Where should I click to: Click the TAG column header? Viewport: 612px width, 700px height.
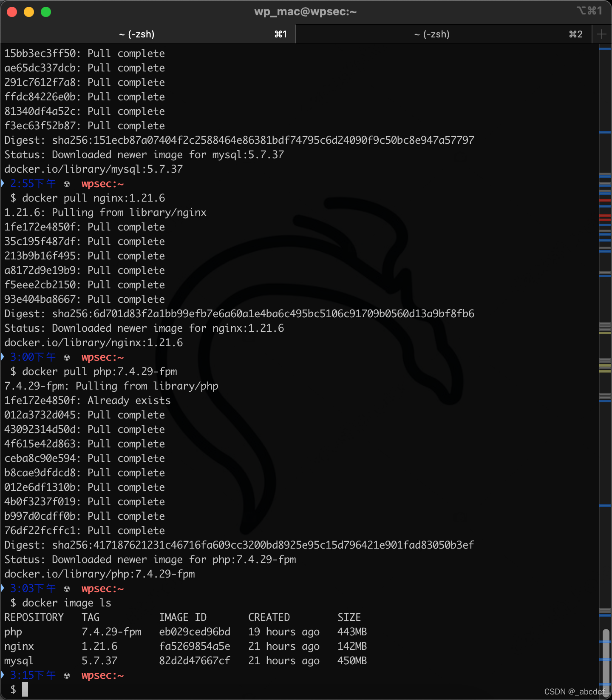[91, 617]
